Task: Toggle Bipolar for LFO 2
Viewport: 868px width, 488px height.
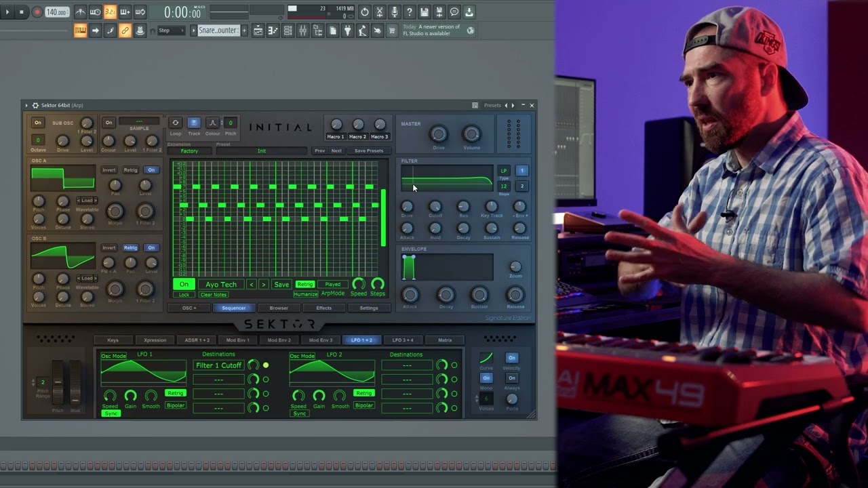Action: [363, 405]
